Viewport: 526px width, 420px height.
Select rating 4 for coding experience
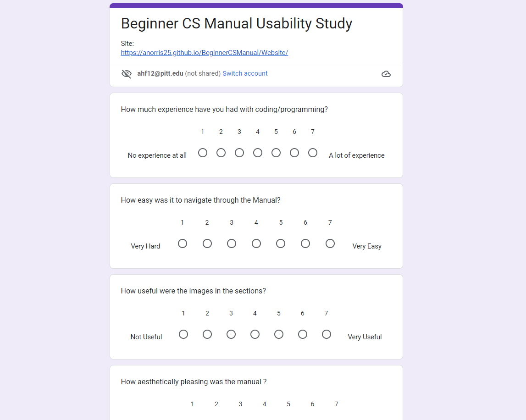258,153
